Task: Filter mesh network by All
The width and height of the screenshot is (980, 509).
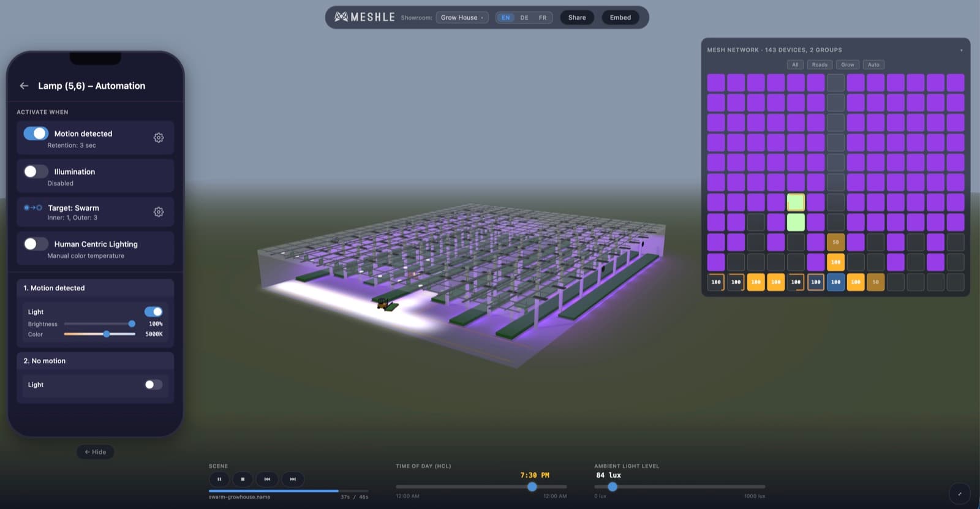Action: pyautogui.click(x=795, y=64)
